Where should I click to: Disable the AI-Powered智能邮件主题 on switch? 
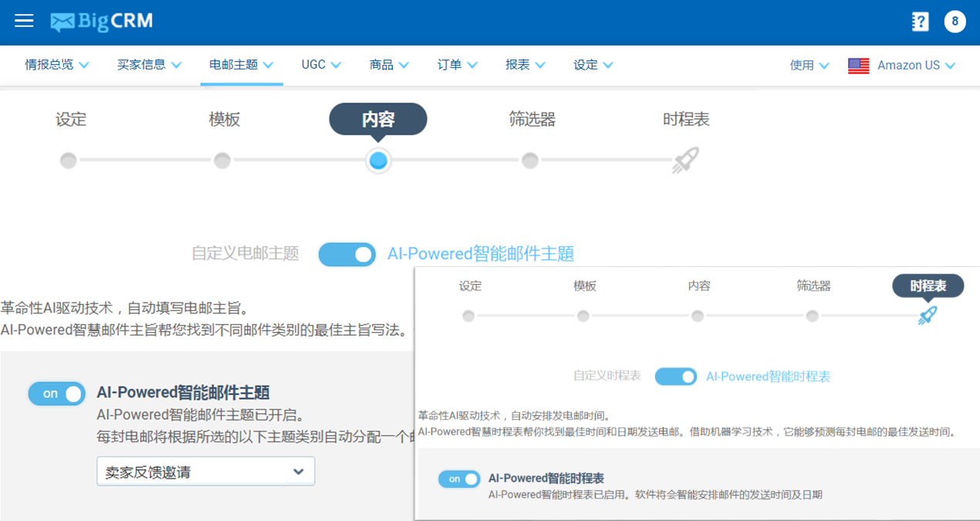[x=56, y=393]
